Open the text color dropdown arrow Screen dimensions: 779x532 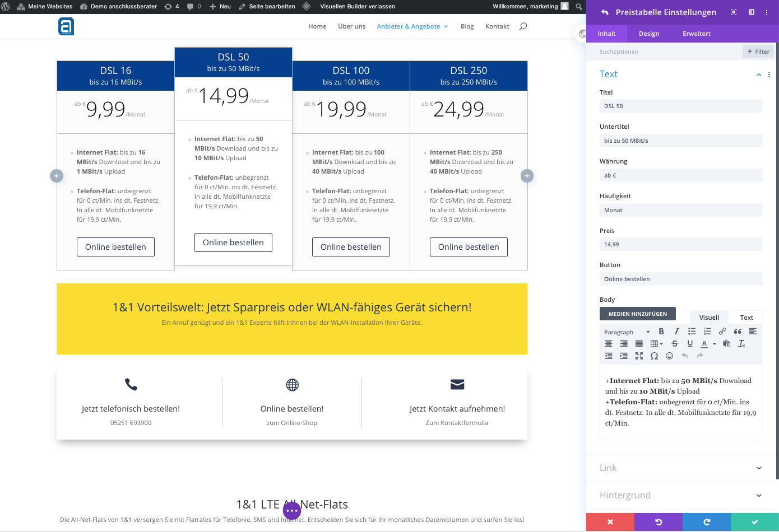coord(715,344)
